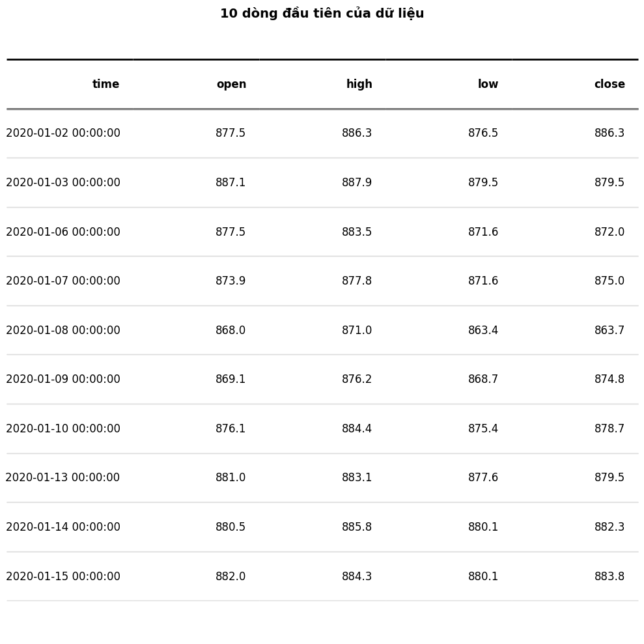The width and height of the screenshot is (644, 644).
Task: Click the 2020-01-15 date cell
Action: (x=63, y=577)
